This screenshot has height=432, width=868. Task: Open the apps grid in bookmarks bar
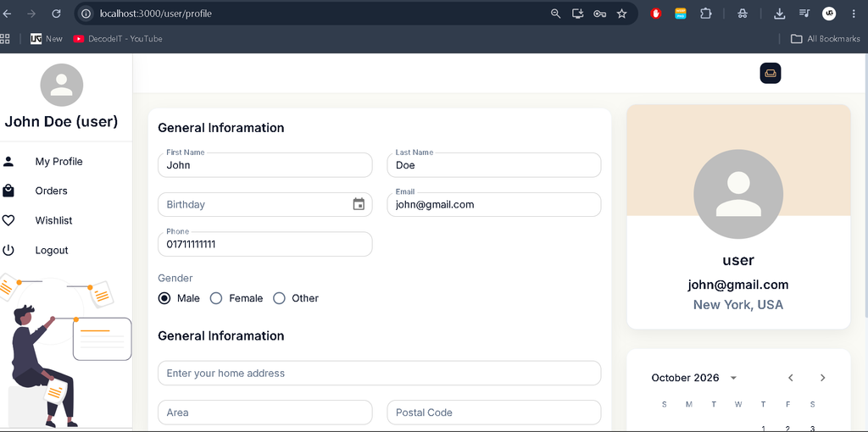(x=4, y=39)
